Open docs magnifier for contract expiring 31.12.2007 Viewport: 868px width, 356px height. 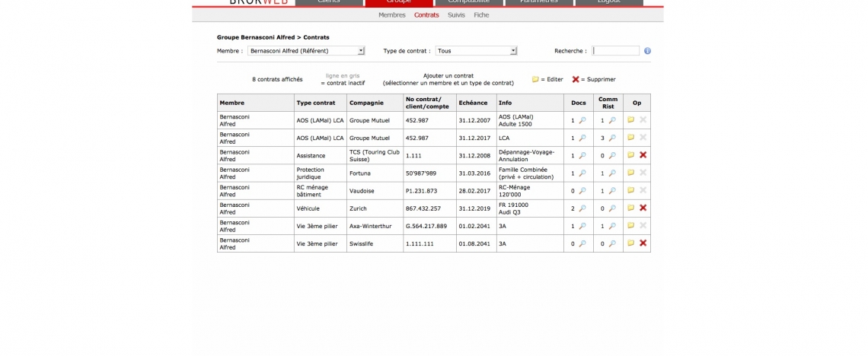[582, 120]
